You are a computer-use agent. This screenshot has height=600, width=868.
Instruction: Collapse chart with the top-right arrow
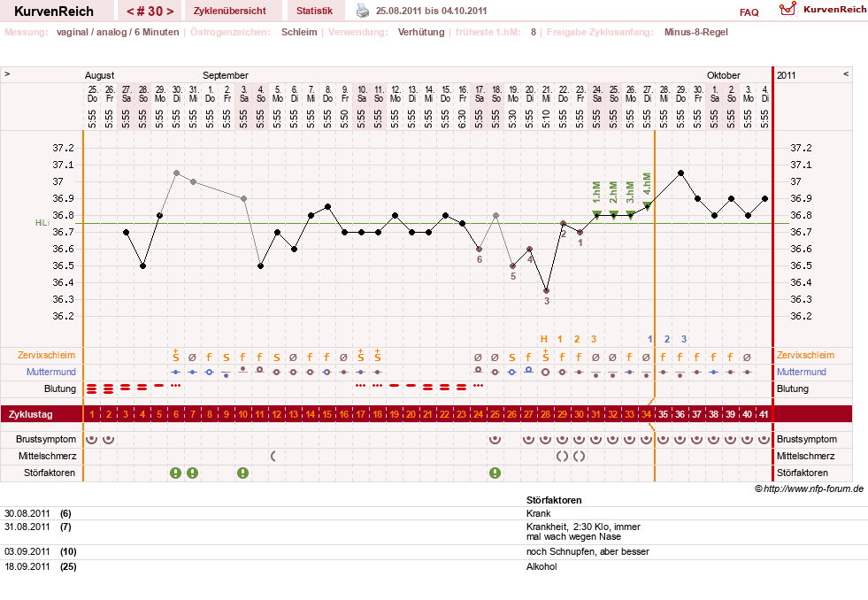coord(846,74)
